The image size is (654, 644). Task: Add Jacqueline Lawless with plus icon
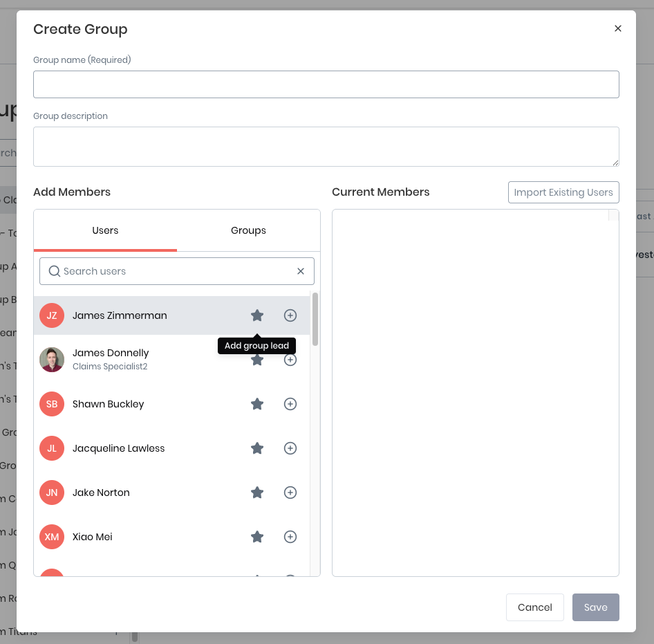click(x=290, y=448)
